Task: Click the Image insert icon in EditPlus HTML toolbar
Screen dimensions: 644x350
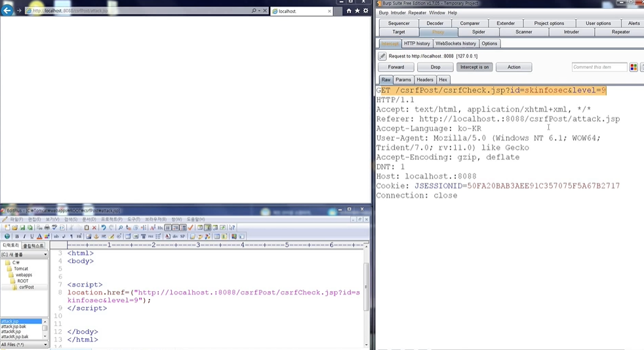Action: pos(89,237)
